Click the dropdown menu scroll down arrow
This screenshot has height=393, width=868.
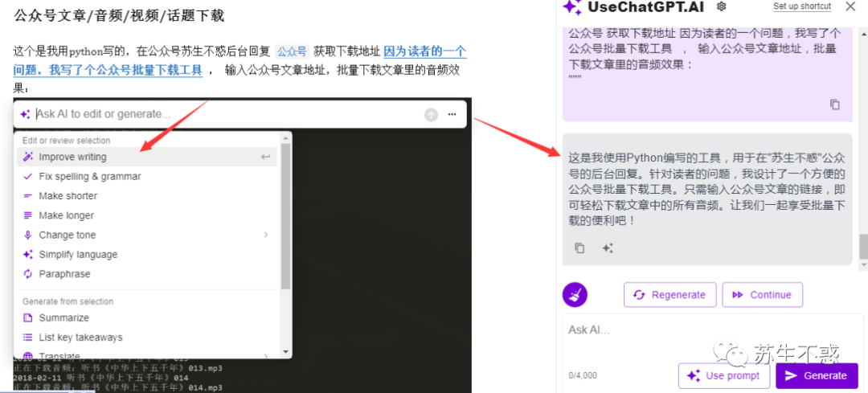click(x=285, y=352)
